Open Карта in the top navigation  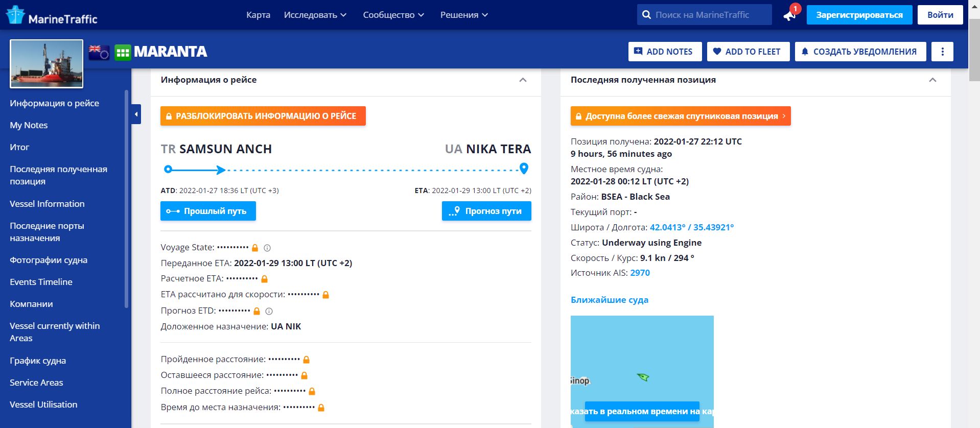click(258, 15)
